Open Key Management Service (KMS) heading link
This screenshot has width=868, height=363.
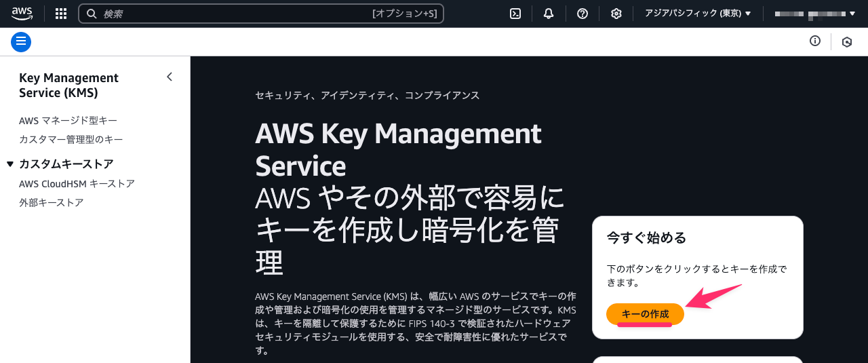click(x=69, y=85)
